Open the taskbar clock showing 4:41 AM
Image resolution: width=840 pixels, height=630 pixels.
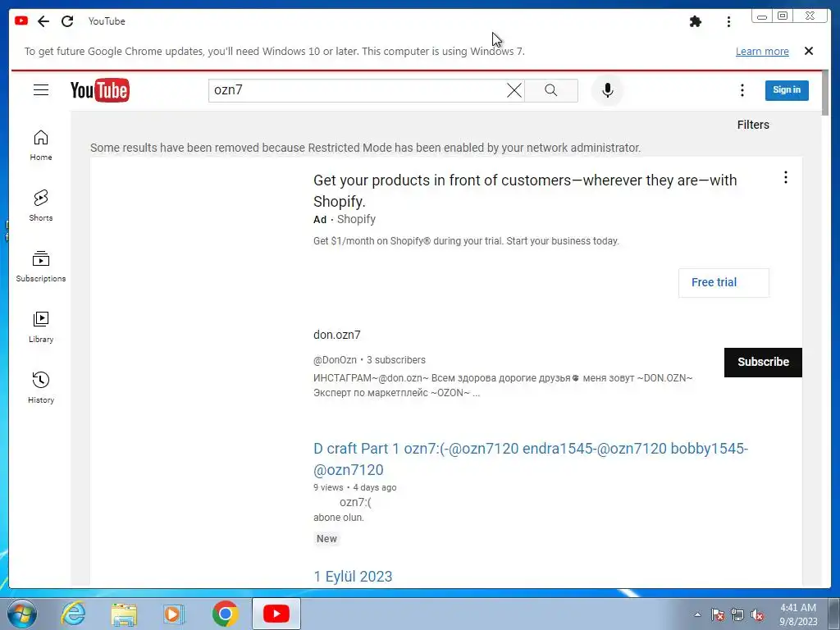click(x=798, y=614)
